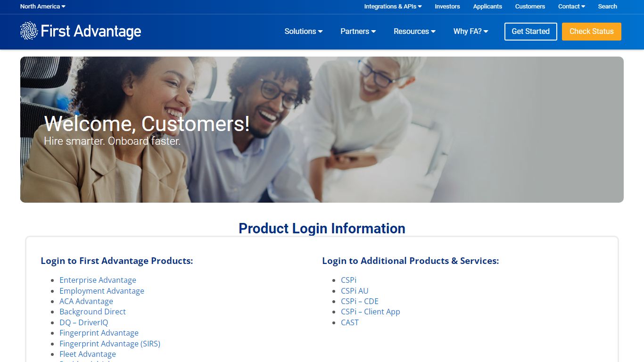Screen dimensions: 644x362
Task: Open the CSPi AU link
Action: [355, 291]
